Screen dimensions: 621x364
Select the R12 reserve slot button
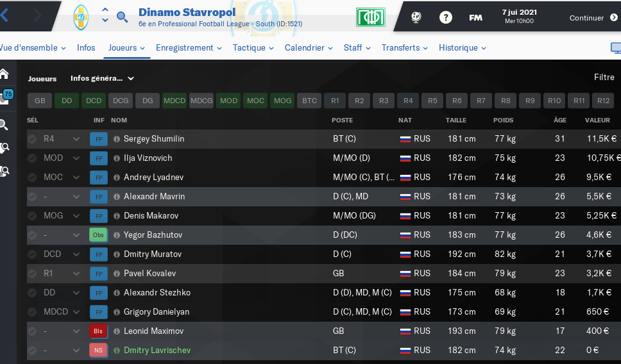pos(604,101)
